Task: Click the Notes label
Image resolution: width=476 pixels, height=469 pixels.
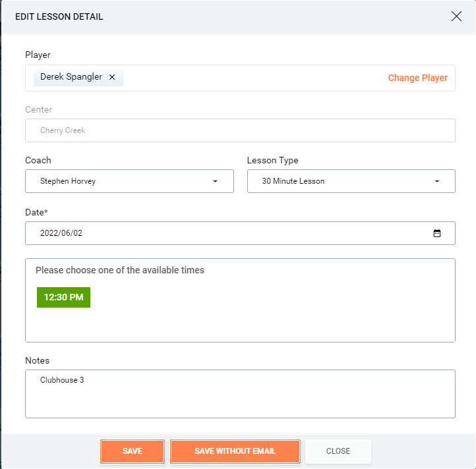Action: point(37,360)
